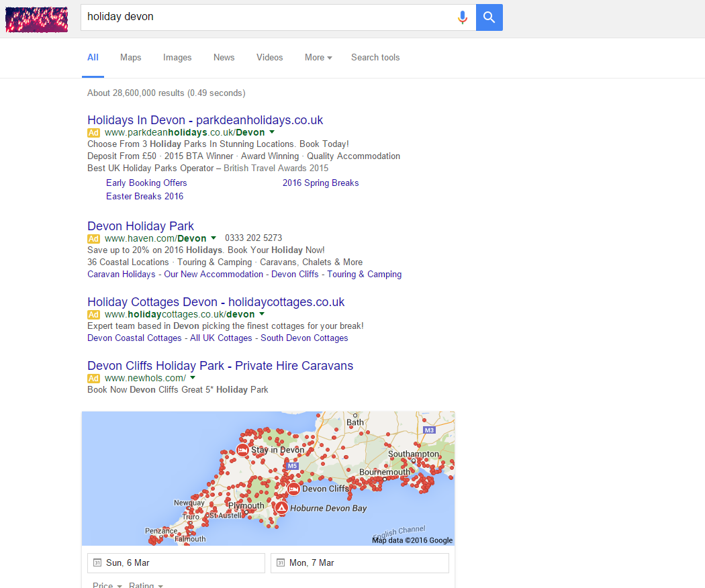The image size is (705, 588).
Task: Open the Caravan Holidays sitelink
Action: 122,275
